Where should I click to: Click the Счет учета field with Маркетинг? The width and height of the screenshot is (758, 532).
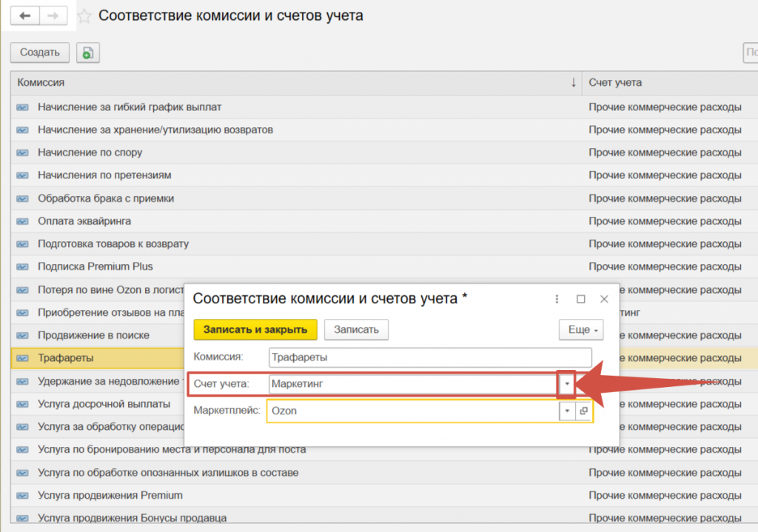coord(412,384)
